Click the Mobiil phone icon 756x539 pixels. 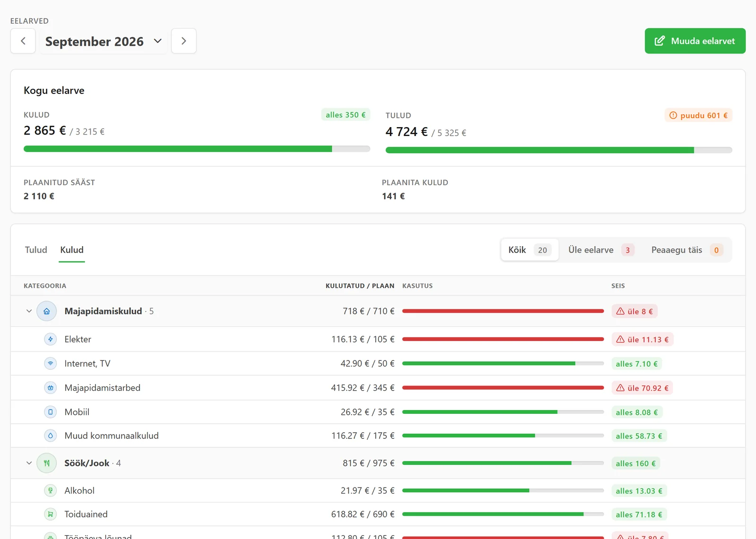[x=51, y=412]
